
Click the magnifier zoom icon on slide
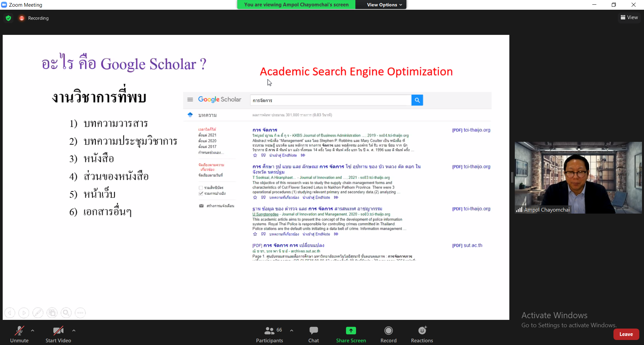[66, 313]
